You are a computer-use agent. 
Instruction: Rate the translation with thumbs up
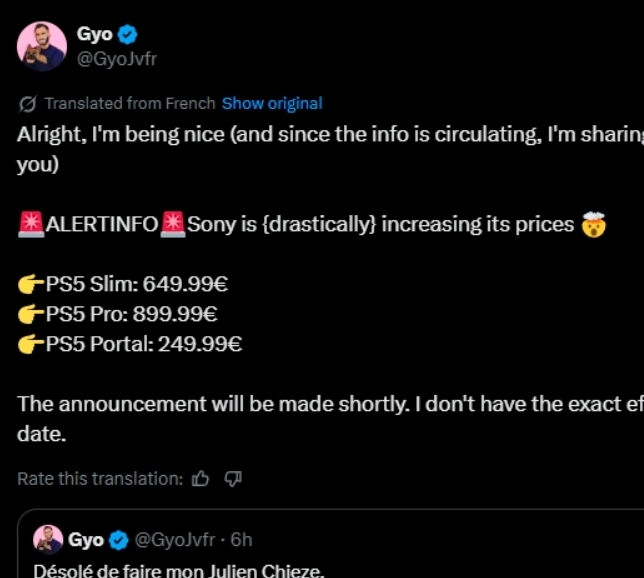[x=200, y=479]
